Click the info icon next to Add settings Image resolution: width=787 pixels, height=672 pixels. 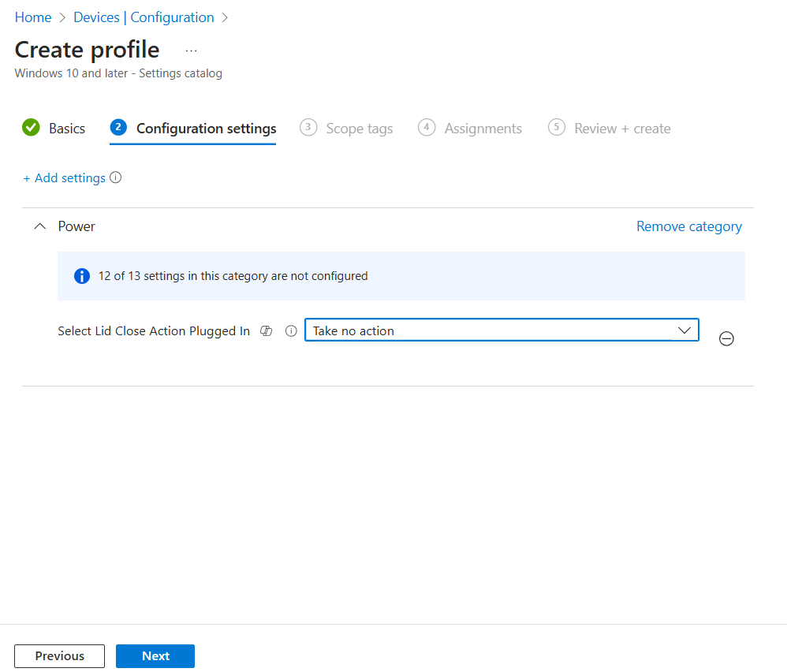coord(115,177)
